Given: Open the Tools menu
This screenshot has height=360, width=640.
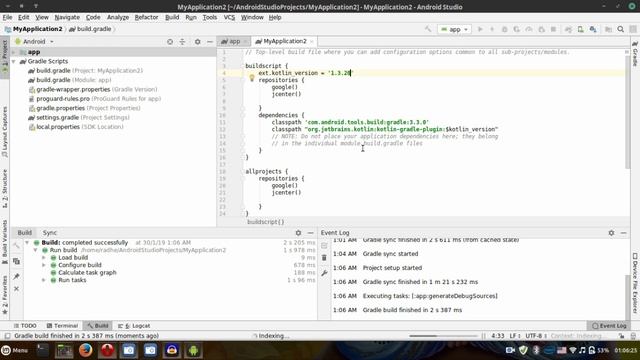Looking at the screenshot, I should pos(209,17).
